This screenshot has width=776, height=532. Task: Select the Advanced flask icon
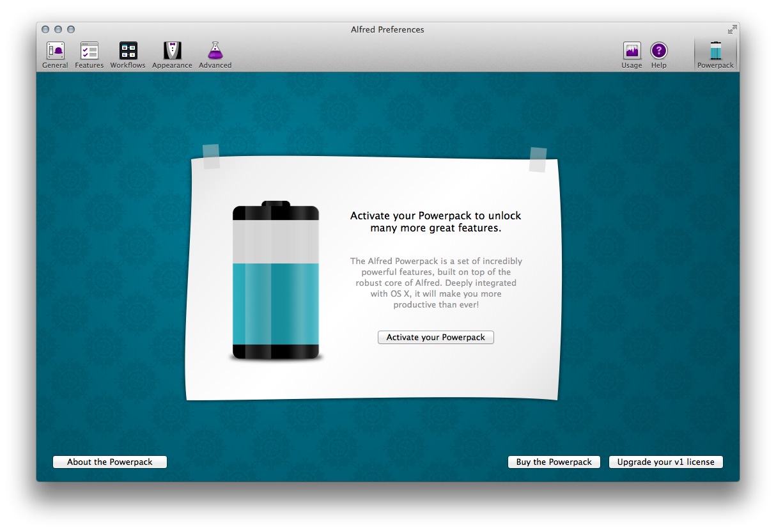pyautogui.click(x=215, y=51)
